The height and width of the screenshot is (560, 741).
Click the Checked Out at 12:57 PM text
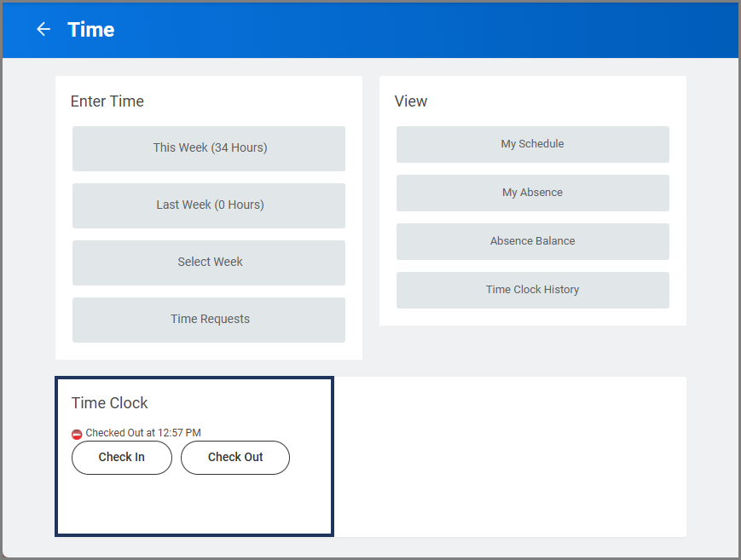(143, 433)
